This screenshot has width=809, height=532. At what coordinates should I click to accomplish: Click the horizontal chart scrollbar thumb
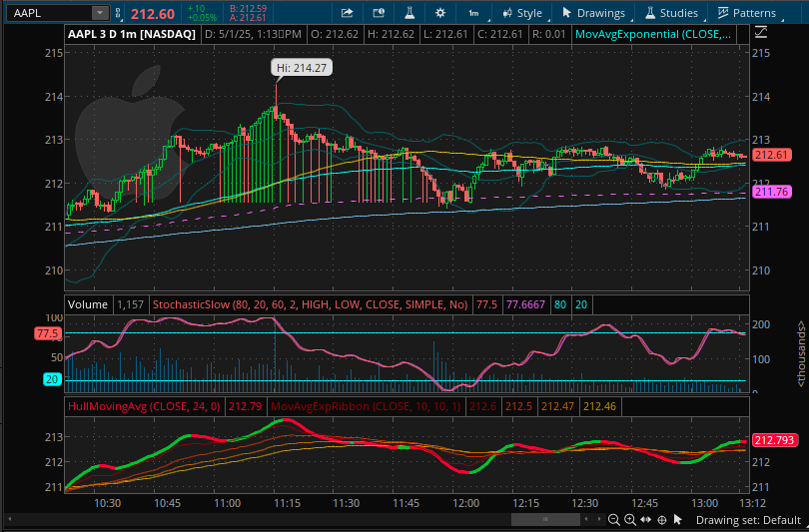[544, 519]
